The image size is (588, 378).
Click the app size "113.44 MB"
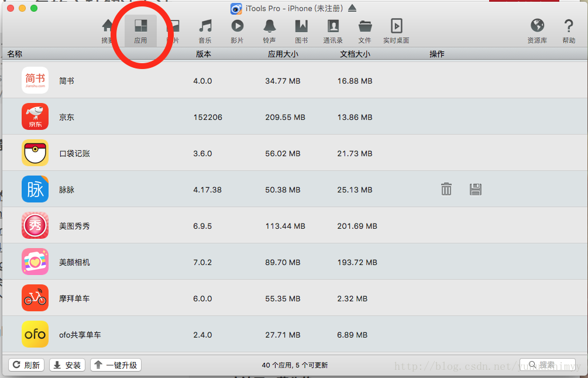pyautogui.click(x=286, y=226)
